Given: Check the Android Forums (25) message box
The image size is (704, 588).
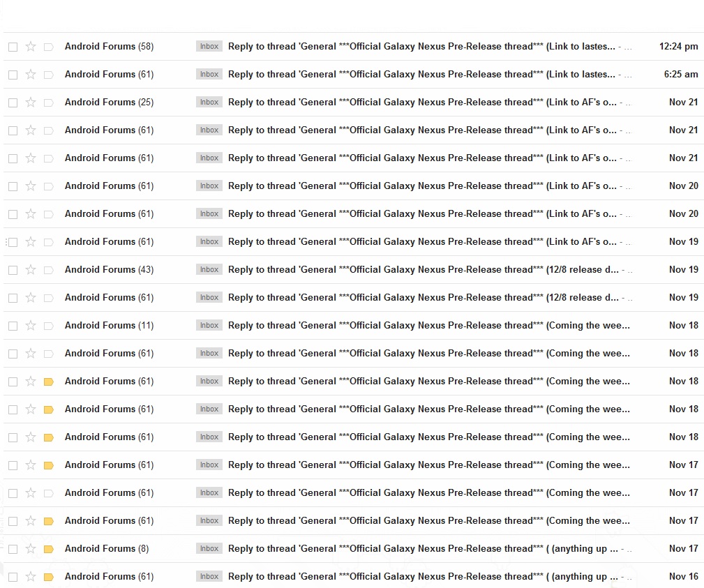Looking at the screenshot, I should coord(13,103).
